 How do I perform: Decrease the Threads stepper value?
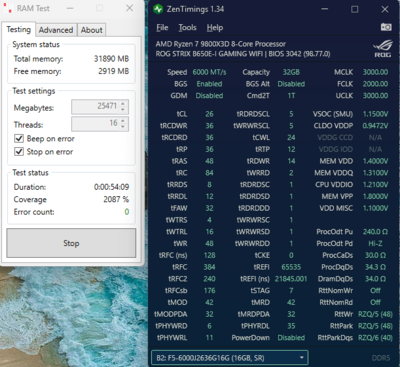123,127
